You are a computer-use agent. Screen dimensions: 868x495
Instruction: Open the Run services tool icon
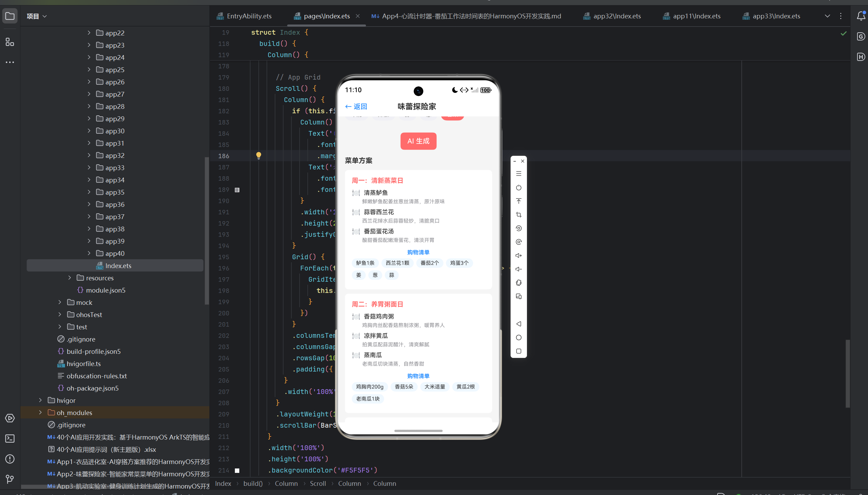pyautogui.click(x=10, y=418)
